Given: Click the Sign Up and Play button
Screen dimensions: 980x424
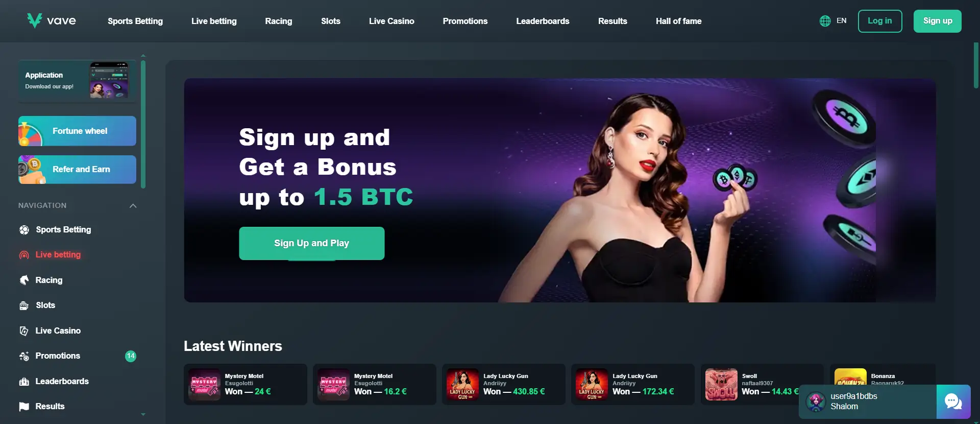Looking at the screenshot, I should coord(312,243).
